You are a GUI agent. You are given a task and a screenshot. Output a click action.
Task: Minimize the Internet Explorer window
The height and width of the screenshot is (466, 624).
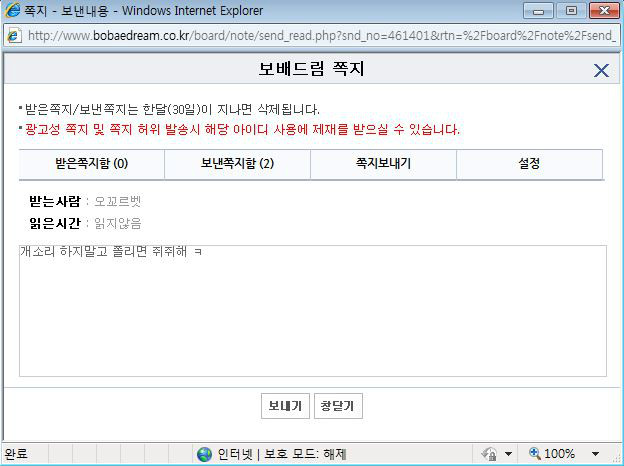point(542,11)
